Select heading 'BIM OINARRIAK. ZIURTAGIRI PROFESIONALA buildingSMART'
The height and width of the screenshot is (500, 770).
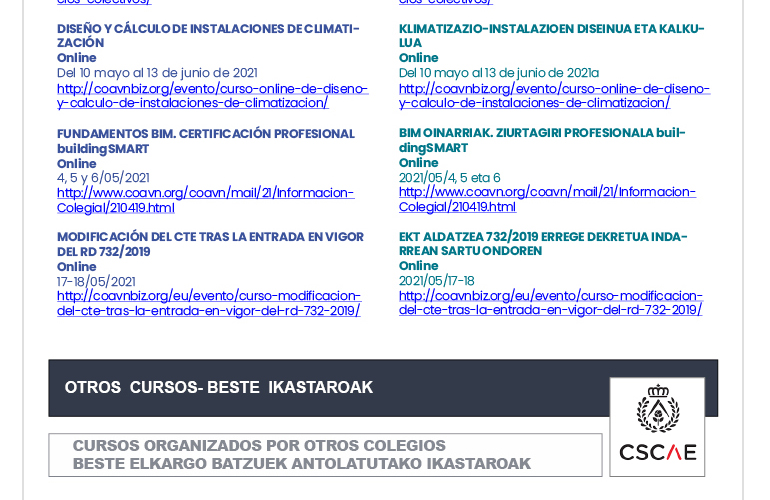tap(542, 140)
